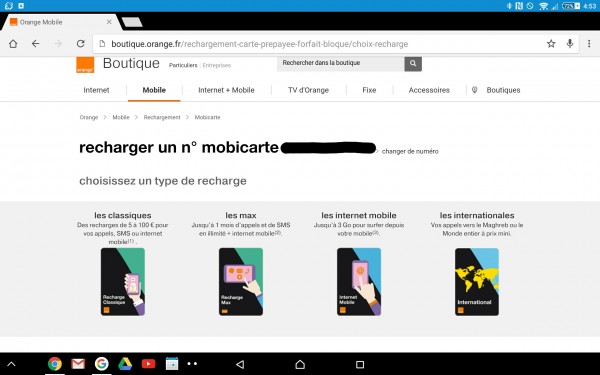Tap the Bluetooth status icon
The width and height of the screenshot is (600, 375).
509,6
